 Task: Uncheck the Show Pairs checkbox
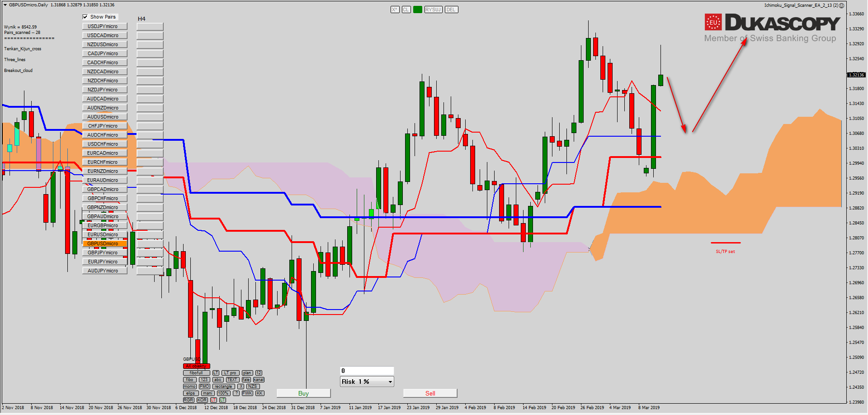coord(85,17)
